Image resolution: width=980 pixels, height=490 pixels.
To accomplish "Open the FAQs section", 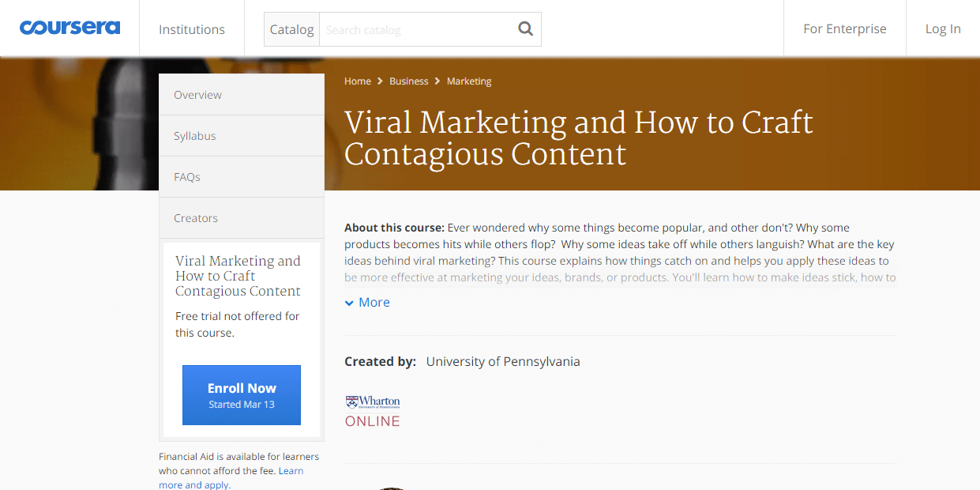I will click(242, 177).
